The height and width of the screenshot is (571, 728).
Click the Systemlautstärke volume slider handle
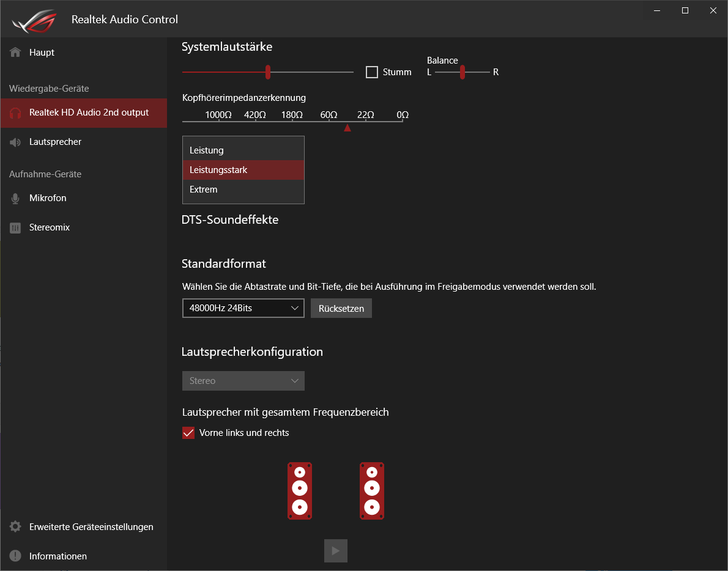[268, 72]
